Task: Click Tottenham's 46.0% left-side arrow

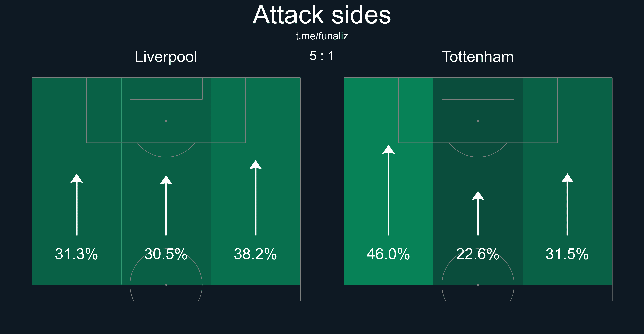Action: click(x=388, y=190)
